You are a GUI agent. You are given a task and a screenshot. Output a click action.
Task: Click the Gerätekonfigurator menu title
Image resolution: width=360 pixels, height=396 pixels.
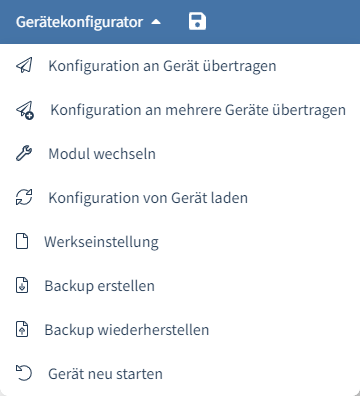click(x=80, y=22)
